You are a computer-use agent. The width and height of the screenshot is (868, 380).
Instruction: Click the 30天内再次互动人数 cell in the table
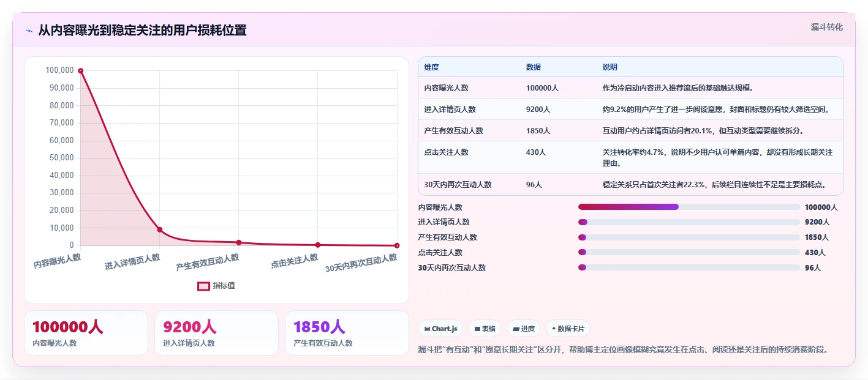[458, 184]
